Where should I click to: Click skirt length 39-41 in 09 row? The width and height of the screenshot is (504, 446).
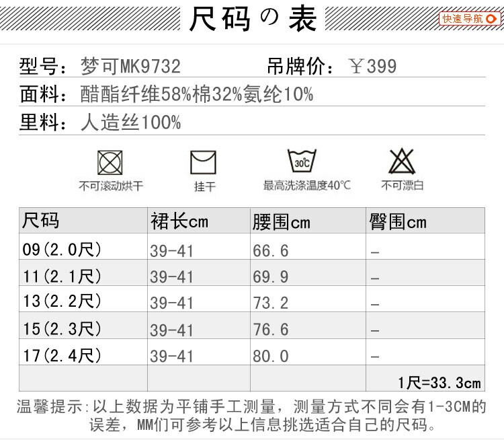(171, 252)
